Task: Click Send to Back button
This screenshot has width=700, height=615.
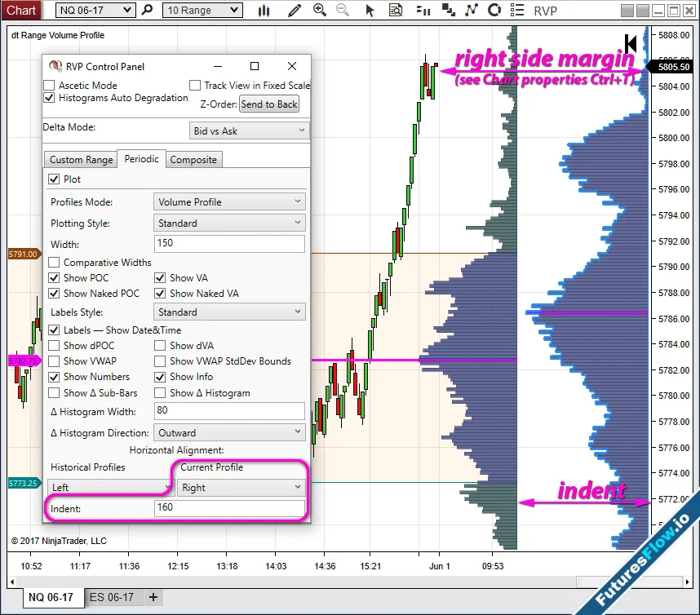Action: (269, 104)
